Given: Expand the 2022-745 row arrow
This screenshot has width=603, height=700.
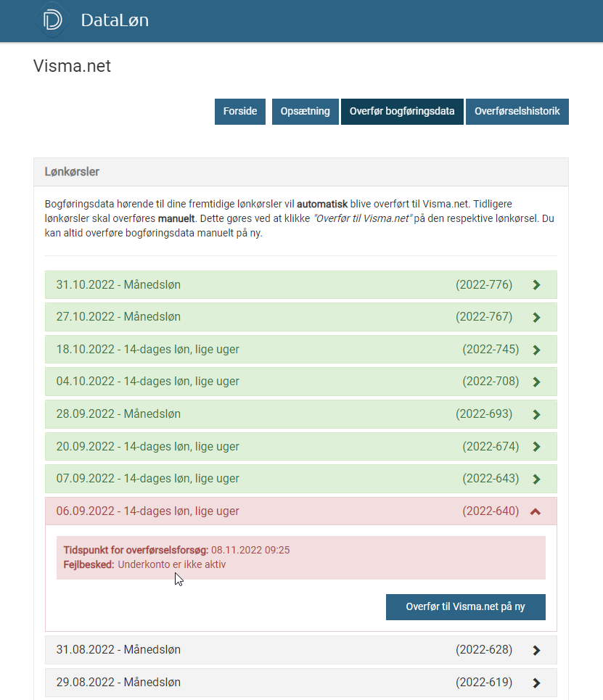Looking at the screenshot, I should pyautogui.click(x=536, y=350).
